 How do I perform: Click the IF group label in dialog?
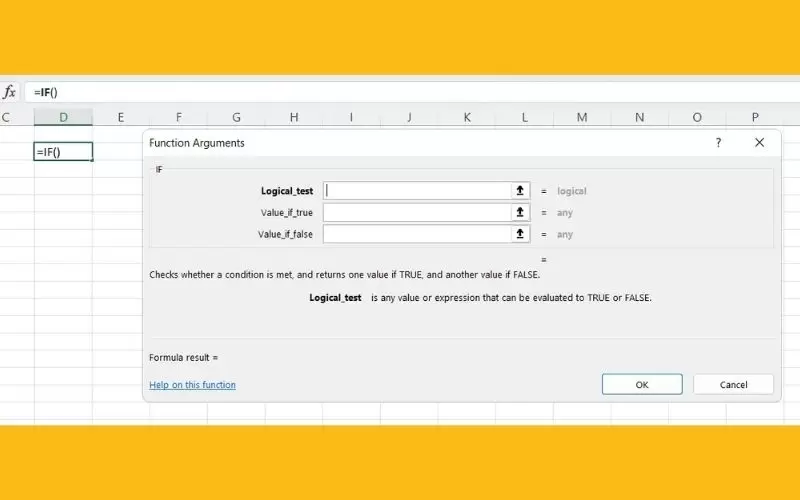(159, 169)
